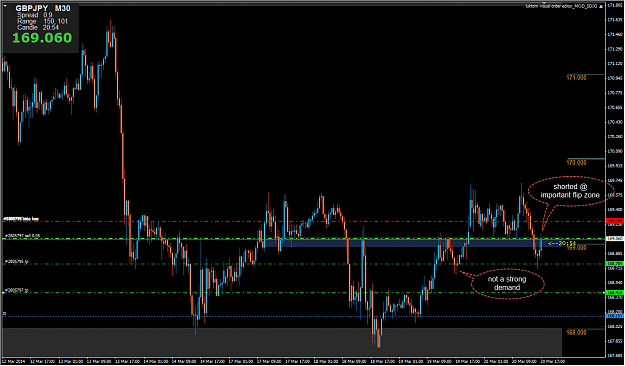Select the grey demand zone rectangle
The height and width of the screenshot is (366, 625).
(282, 342)
